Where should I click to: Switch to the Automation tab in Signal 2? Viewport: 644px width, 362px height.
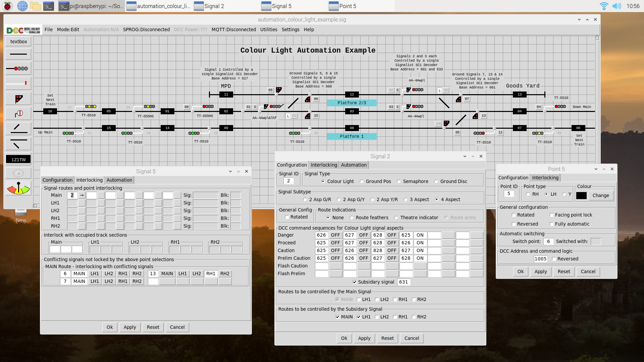(x=354, y=165)
